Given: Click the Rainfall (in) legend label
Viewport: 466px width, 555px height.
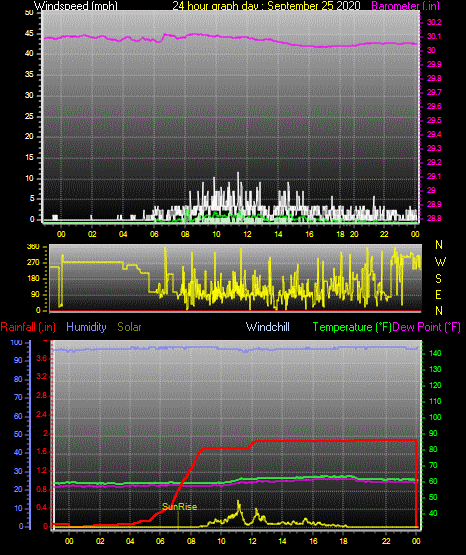Looking at the screenshot, I should point(28,327).
